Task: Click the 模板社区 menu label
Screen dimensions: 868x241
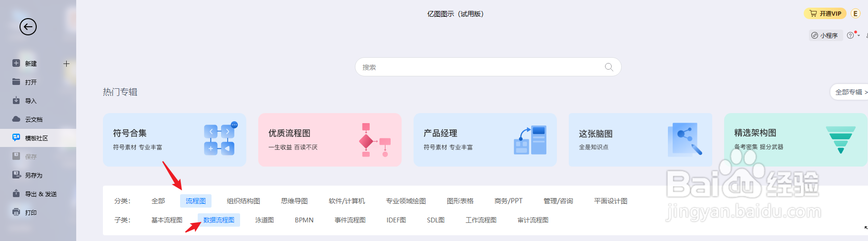Action: coord(37,138)
